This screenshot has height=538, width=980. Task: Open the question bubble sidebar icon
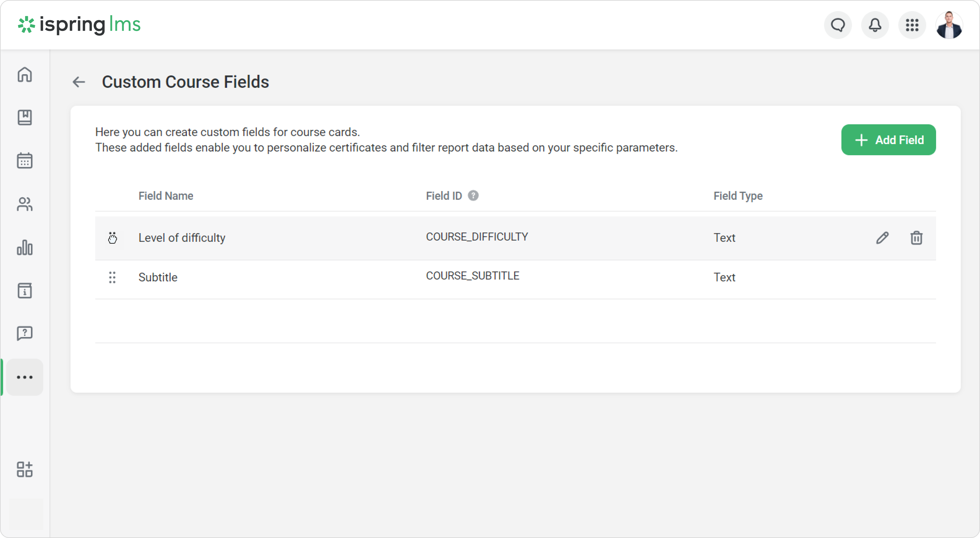click(25, 333)
